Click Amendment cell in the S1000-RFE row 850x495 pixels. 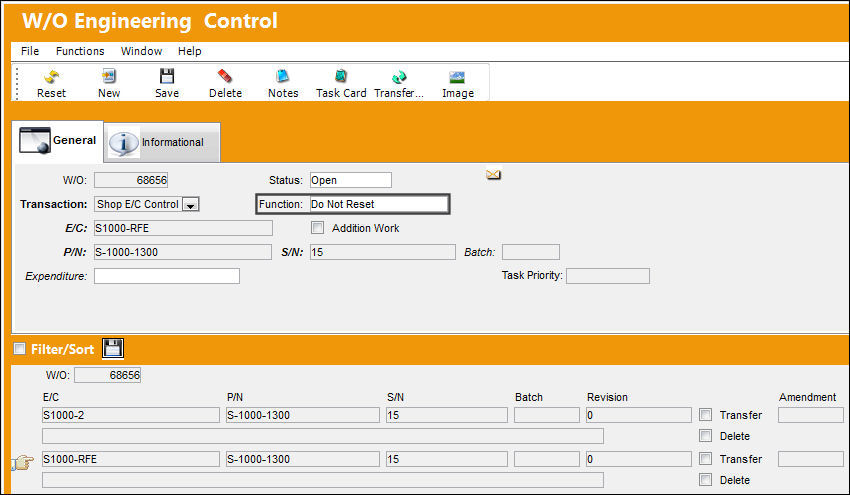pos(810,459)
